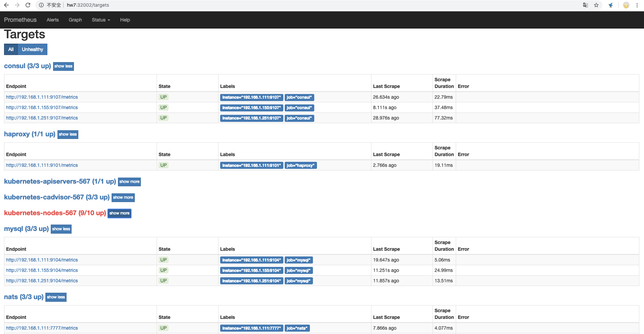Screen dimensions: 644x334
Task: Click the 4.077ms scrape duration value
Action: (444, 328)
